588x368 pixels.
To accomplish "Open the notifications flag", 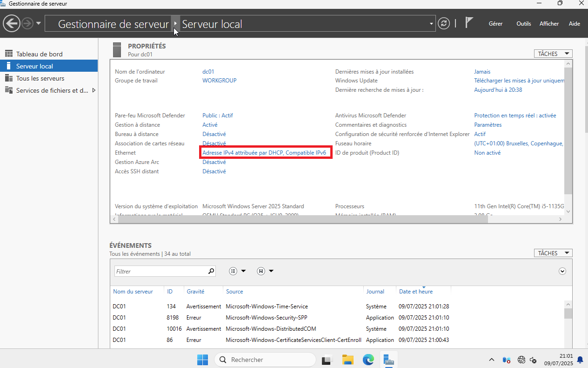I will pos(469,23).
